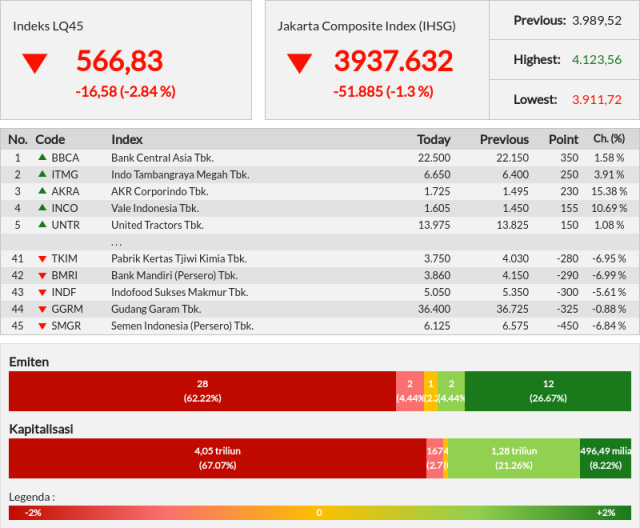Click the green up arrow for BBCA
This screenshot has height=528, width=640.
coord(42,157)
